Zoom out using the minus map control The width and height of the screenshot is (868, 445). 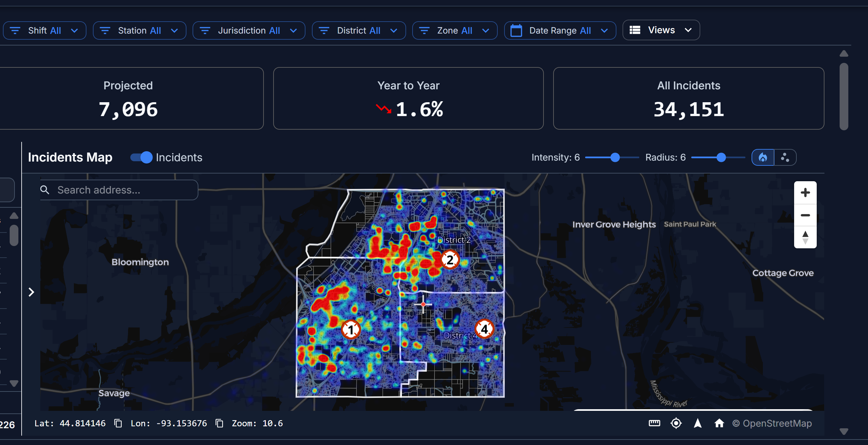point(805,215)
